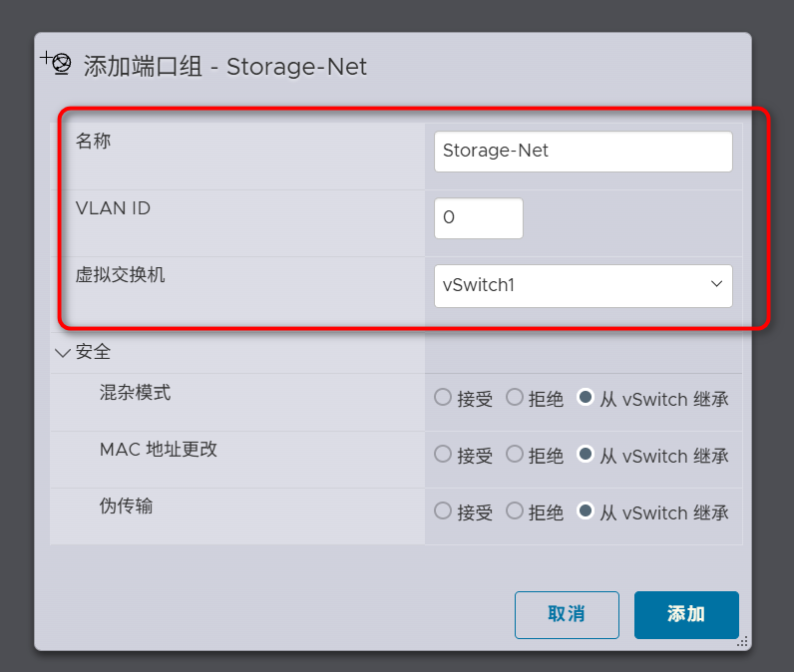794x672 pixels.
Task: Select 拒绝 for 混杂模式
Action: tap(515, 397)
